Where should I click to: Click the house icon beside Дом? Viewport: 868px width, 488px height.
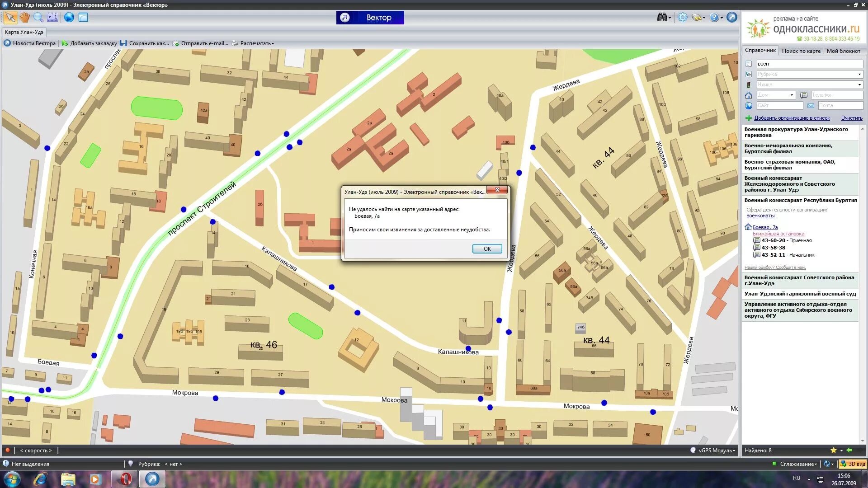(x=749, y=95)
